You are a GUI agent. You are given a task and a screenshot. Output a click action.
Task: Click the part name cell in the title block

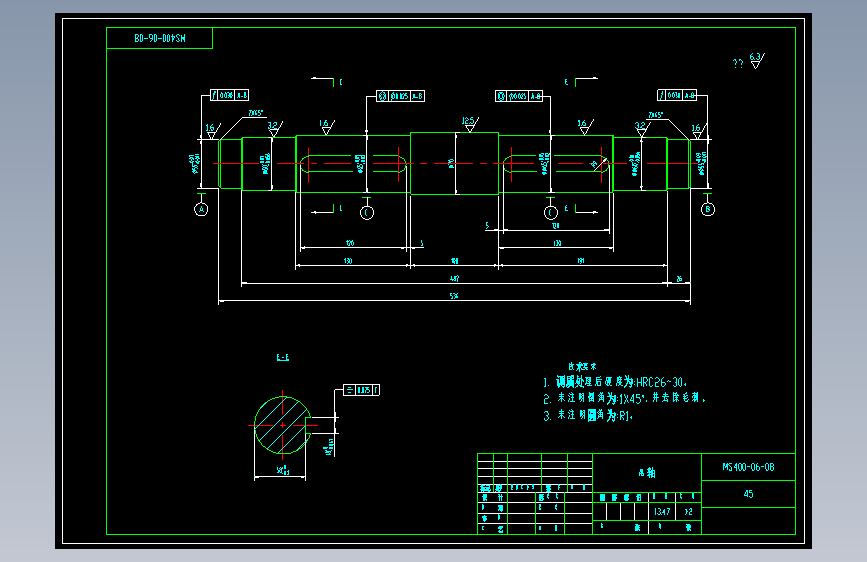[647, 472]
